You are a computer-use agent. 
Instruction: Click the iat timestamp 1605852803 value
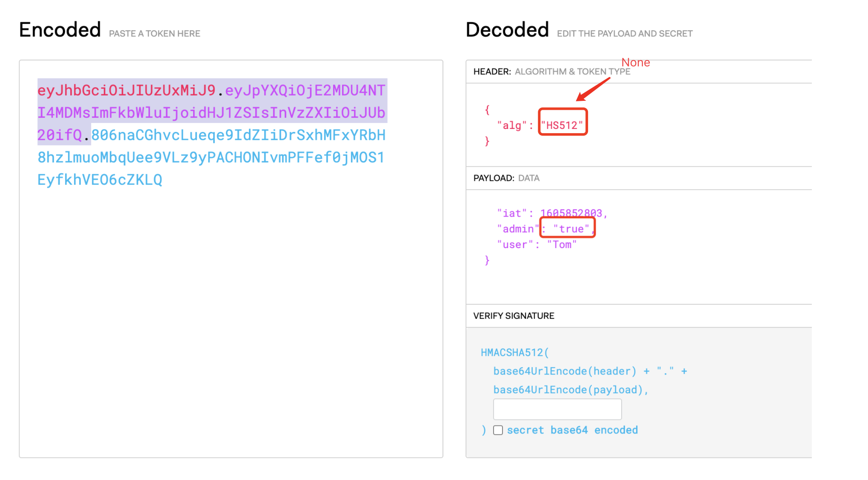(x=571, y=213)
